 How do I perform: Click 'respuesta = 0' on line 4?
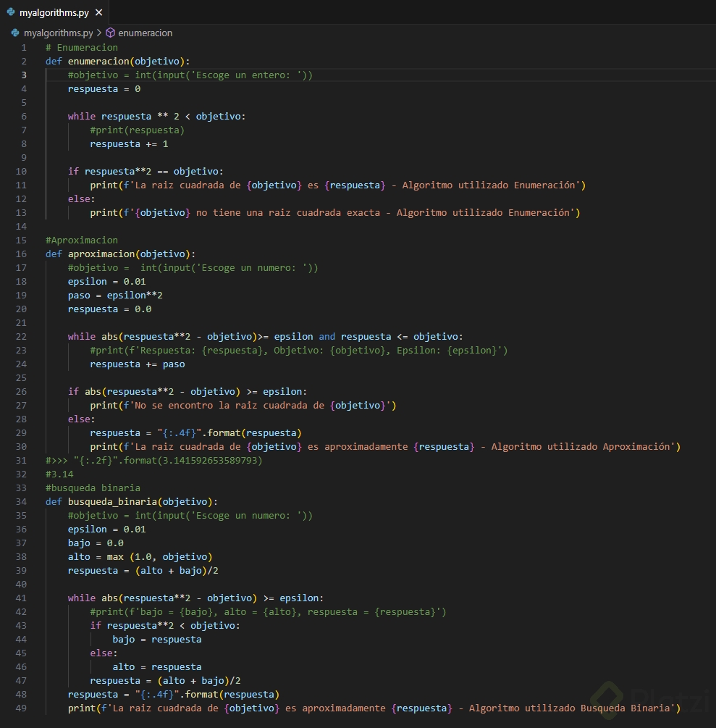tap(104, 88)
